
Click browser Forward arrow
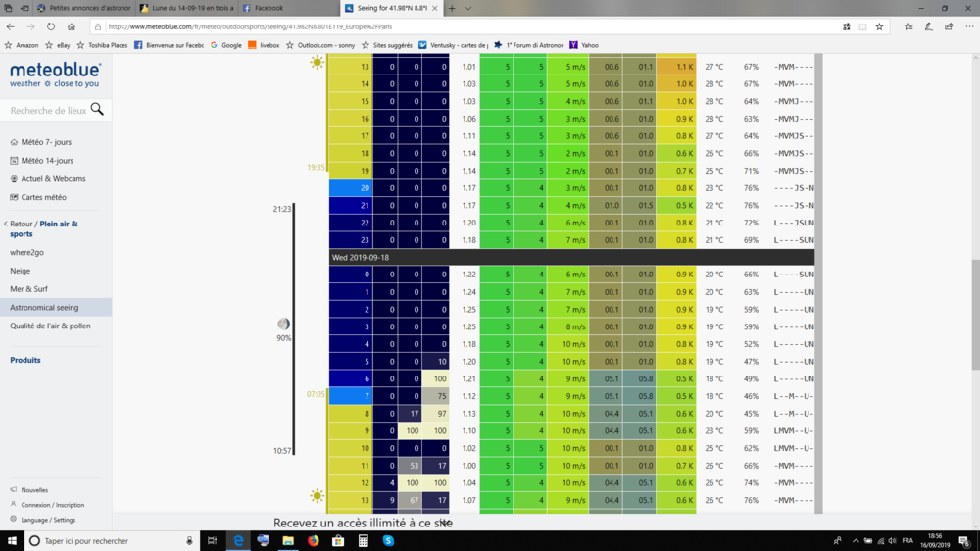pyautogui.click(x=30, y=26)
